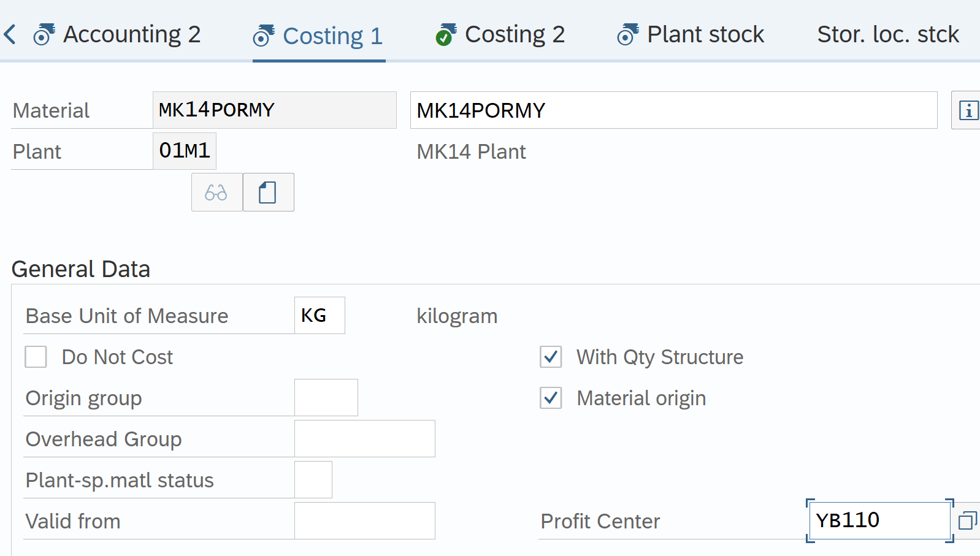Open Profit Center value help icon
This screenshot has width=980, height=556.
click(967, 520)
